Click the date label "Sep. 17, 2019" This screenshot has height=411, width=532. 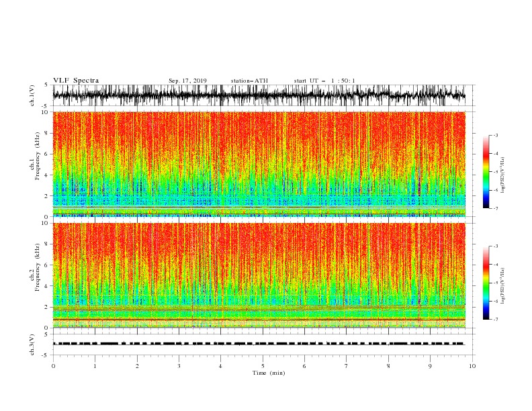click(187, 81)
